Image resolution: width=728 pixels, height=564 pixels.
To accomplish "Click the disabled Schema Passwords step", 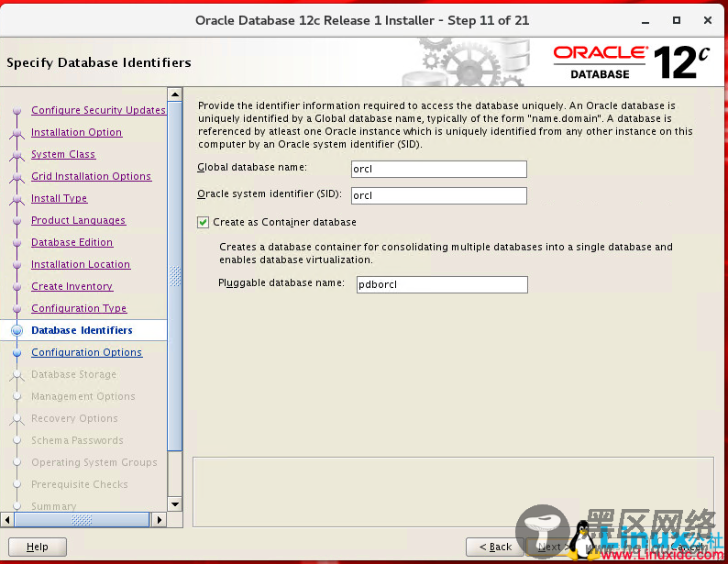I will pos(77,440).
